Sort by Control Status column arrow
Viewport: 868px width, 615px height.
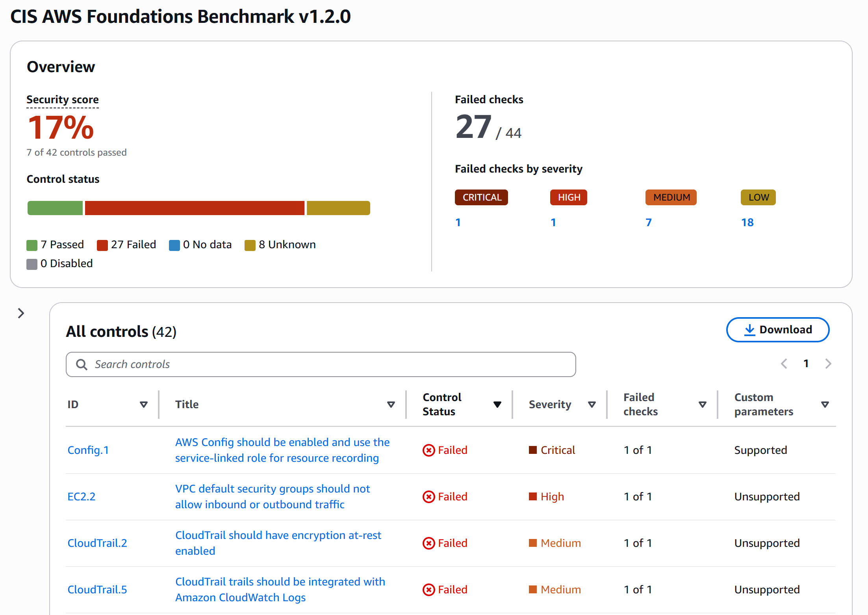point(497,405)
